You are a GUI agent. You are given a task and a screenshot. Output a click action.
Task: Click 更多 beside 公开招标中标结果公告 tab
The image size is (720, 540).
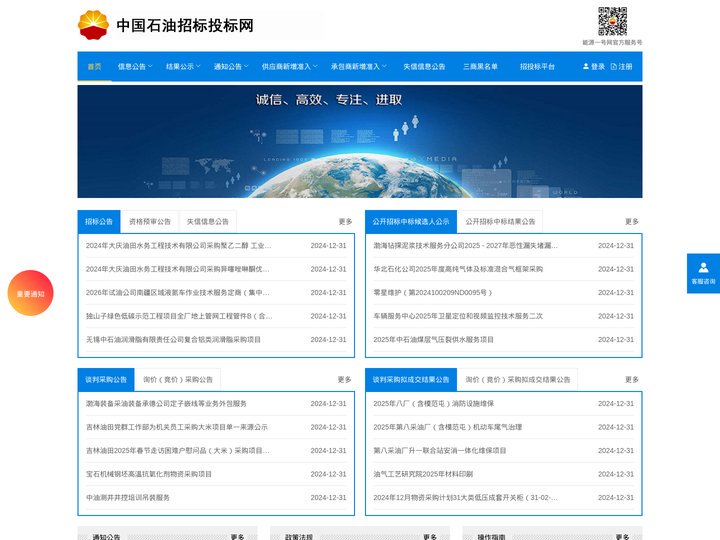632,222
